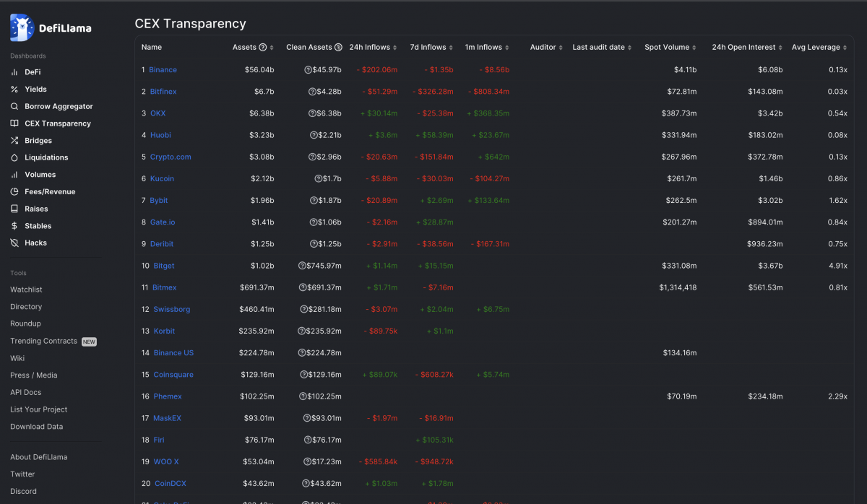Toggle sorting on the Spot Volume column
The image size is (867, 504).
pyautogui.click(x=694, y=47)
